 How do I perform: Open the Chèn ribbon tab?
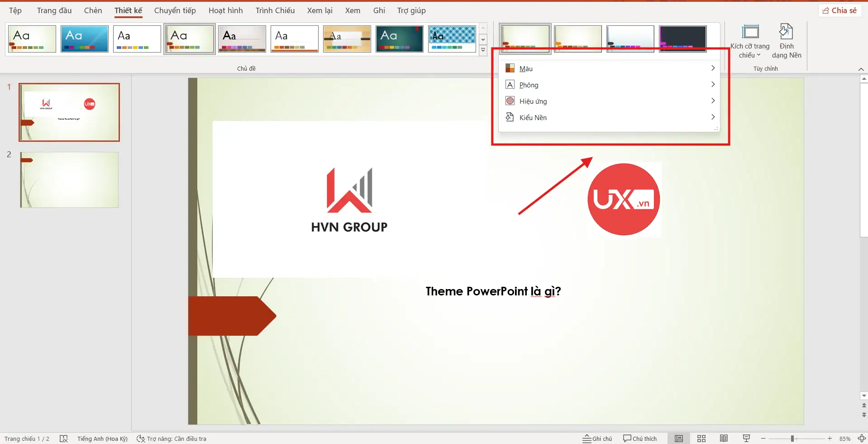[93, 10]
